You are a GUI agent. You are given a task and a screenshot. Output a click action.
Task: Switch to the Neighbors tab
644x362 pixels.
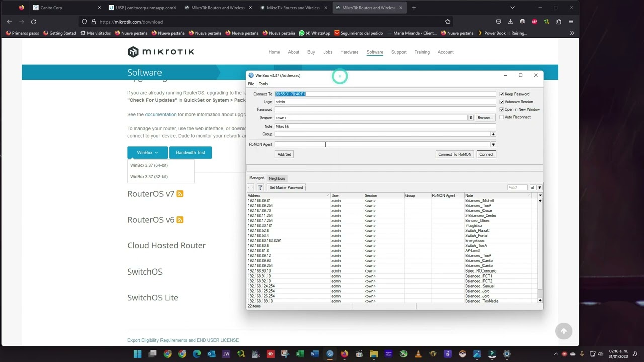277,178
